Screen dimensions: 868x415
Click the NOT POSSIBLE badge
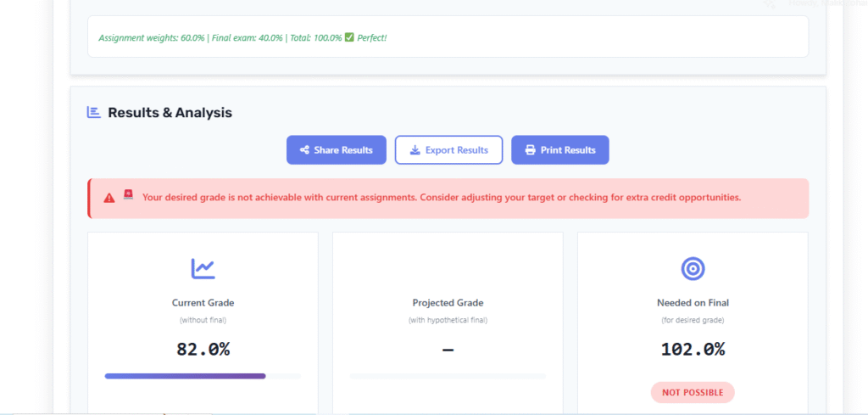pos(693,393)
